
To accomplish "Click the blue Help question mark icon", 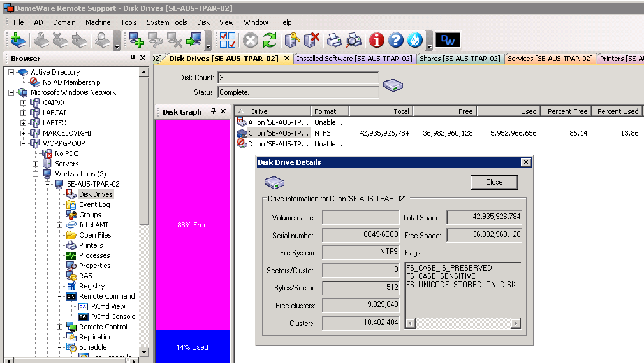I will (x=396, y=39).
